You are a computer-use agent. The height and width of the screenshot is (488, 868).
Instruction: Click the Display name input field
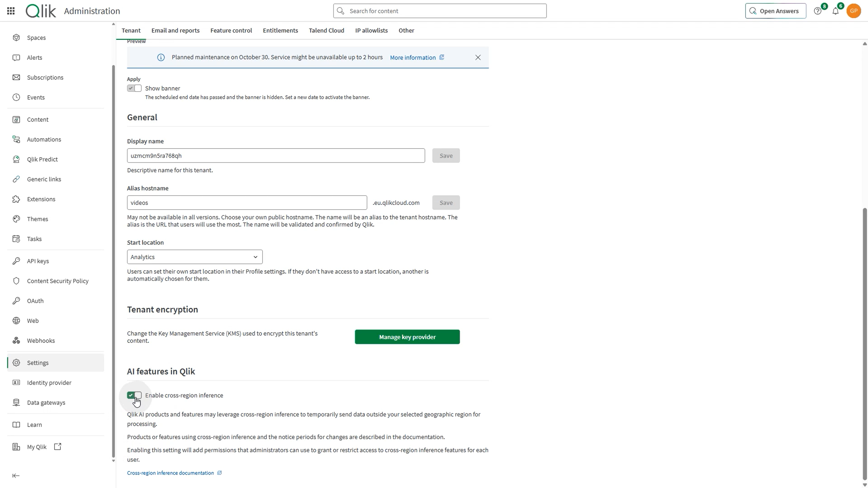tap(276, 156)
